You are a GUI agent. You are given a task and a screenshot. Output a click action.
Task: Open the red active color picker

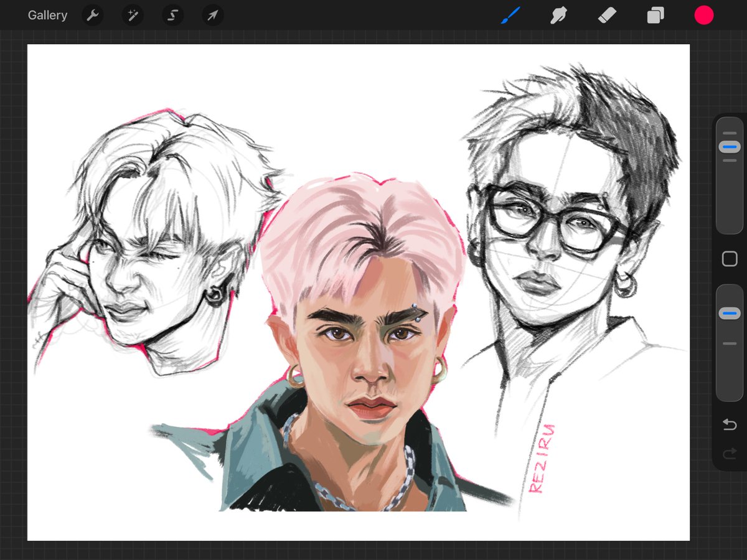pos(704,16)
